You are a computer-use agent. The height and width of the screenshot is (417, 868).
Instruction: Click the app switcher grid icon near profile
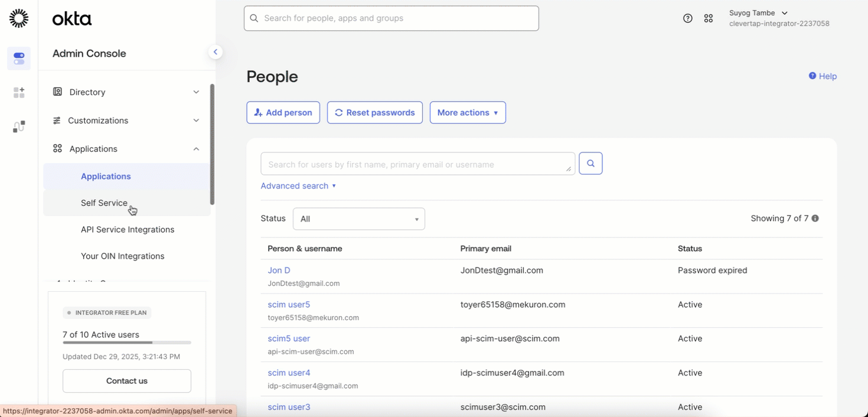pyautogui.click(x=709, y=18)
